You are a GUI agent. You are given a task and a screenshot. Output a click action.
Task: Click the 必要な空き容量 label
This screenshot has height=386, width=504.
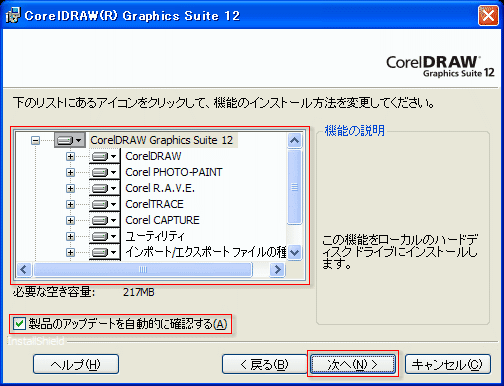click(x=54, y=292)
